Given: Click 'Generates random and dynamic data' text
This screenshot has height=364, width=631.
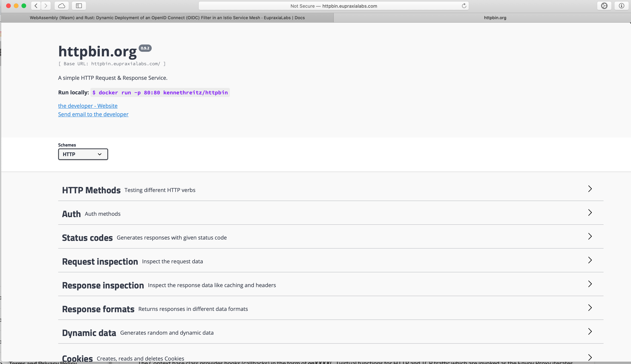Looking at the screenshot, I should 167,333.
